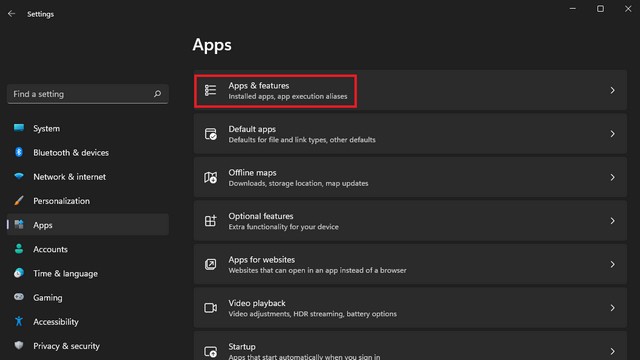
Task: Click the Apps sidebar icon
Action: [19, 224]
